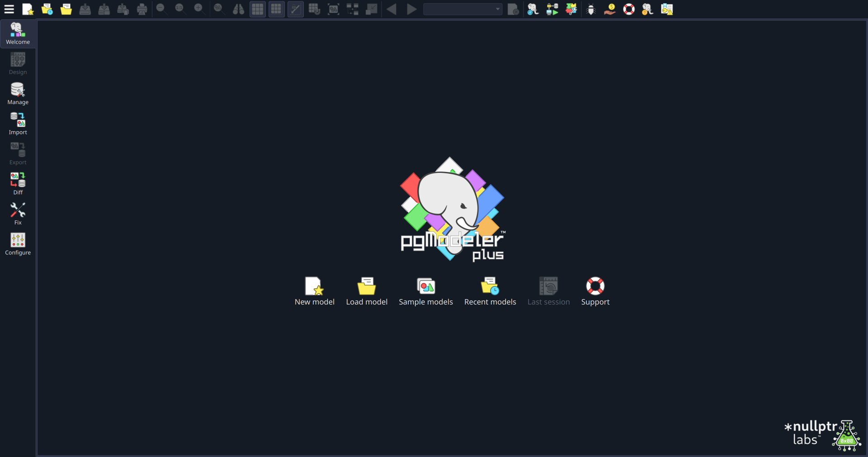This screenshot has width=868, height=457.
Task: Report a bug using the bug icon
Action: pos(590,9)
